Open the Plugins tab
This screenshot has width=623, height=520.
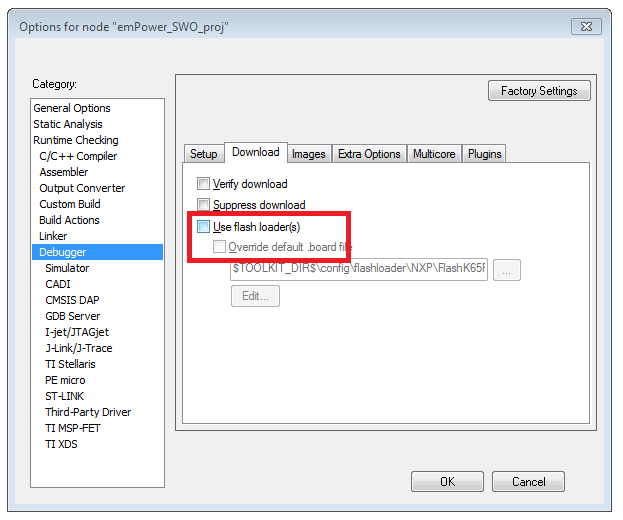click(484, 153)
